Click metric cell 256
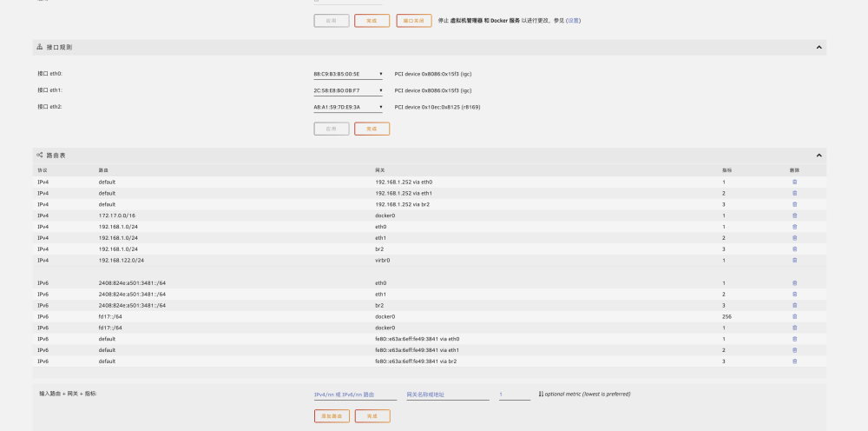 [x=727, y=317]
